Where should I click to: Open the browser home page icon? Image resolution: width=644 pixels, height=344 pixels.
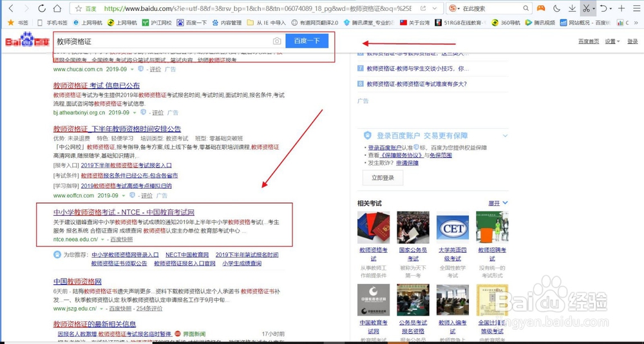pyautogui.click(x=57, y=8)
